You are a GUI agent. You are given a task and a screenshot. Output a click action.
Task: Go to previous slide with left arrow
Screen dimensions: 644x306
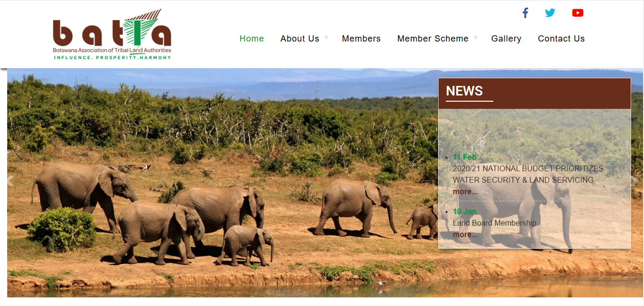10,181
